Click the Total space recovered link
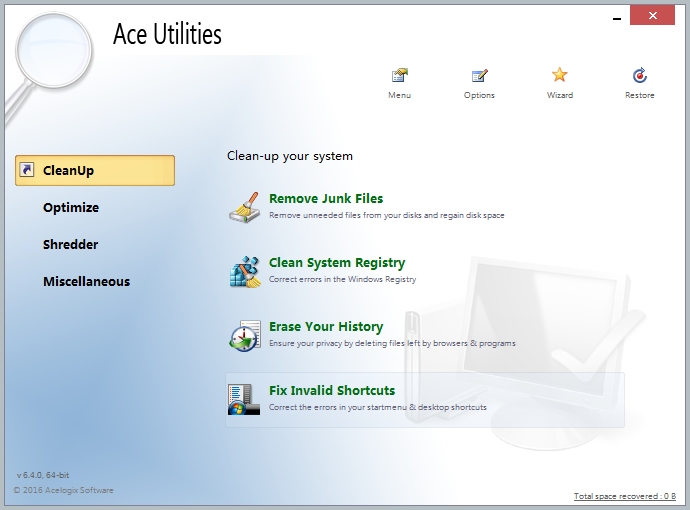Viewport: 690px width, 510px height. (625, 496)
